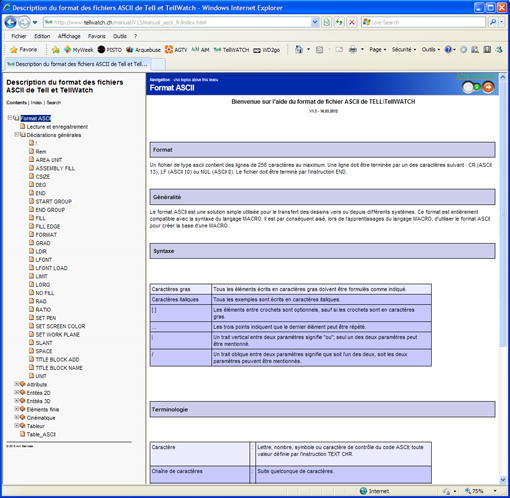510x498 pixels.
Task: Open the Outils menu in menu bar
Action: [x=120, y=36]
